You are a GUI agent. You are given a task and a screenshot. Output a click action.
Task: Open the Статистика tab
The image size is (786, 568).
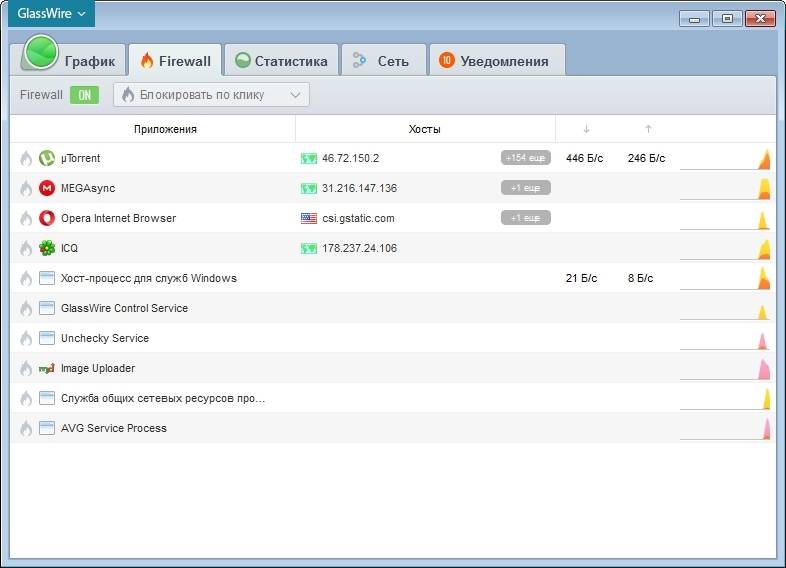coord(281,61)
